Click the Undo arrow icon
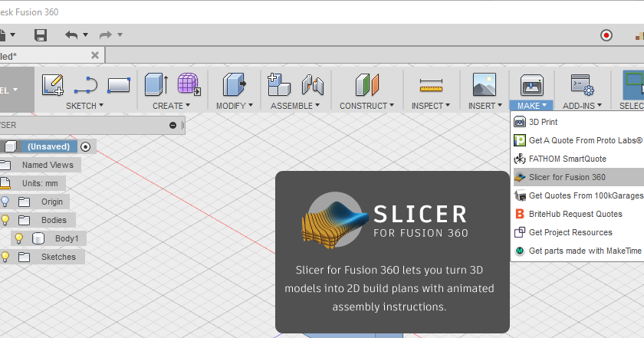The image size is (644, 338). tap(71, 35)
